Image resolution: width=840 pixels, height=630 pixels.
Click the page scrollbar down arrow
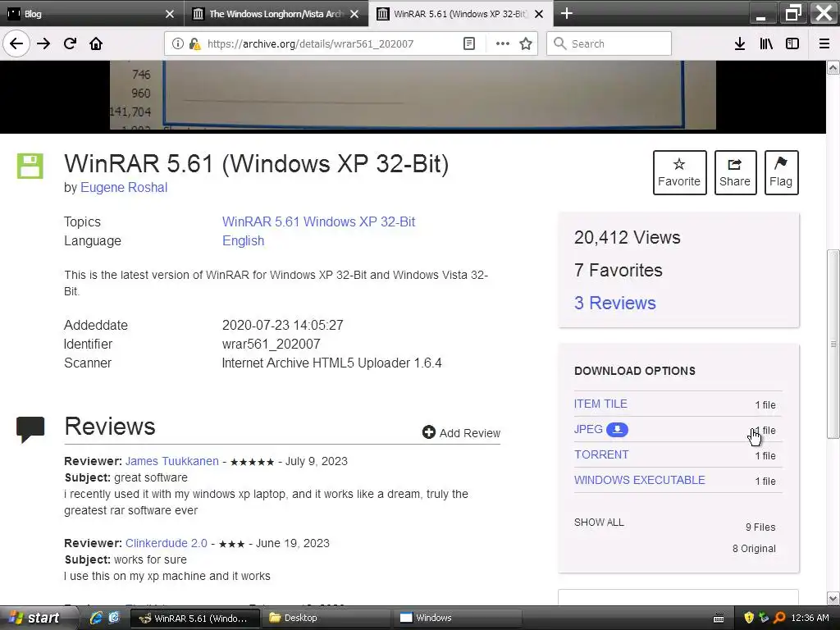[833, 598]
